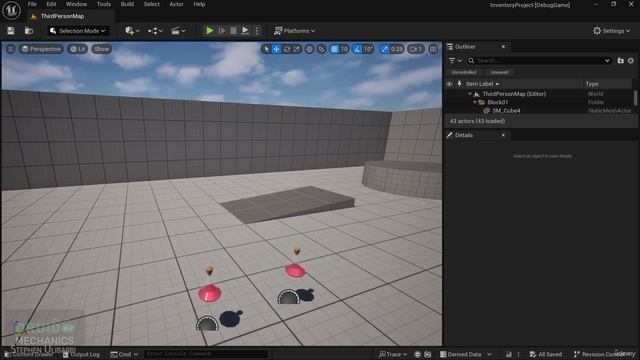This screenshot has height=360, width=640.
Task: Open the Outliner filter menu
Action: [455, 60]
